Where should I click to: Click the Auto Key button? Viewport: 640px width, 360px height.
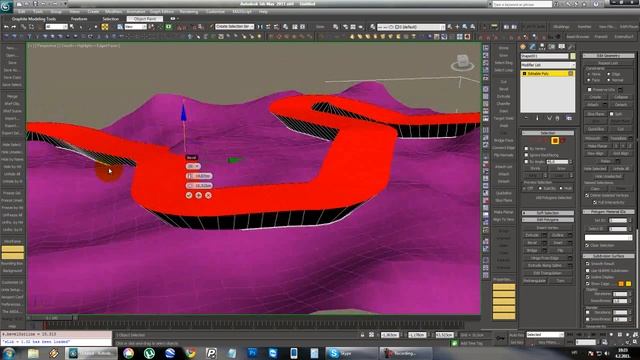coord(516,335)
